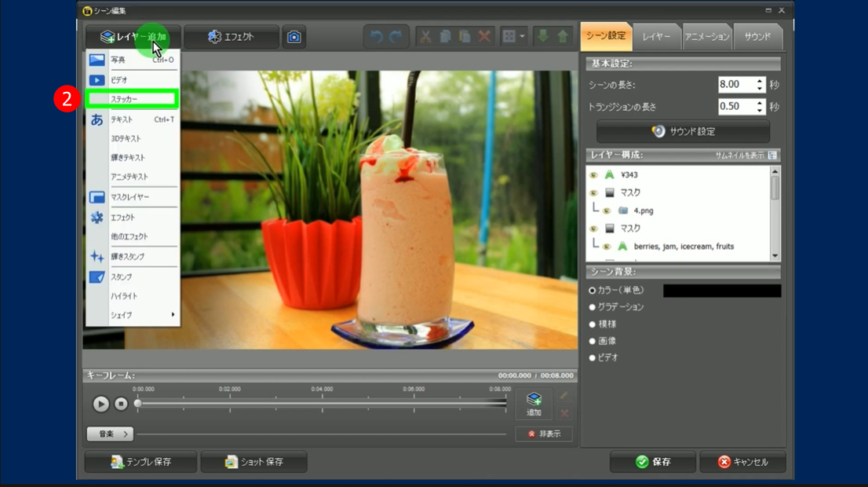Select ステッカー from the layer menu
This screenshot has height=487, width=868.
point(133,99)
